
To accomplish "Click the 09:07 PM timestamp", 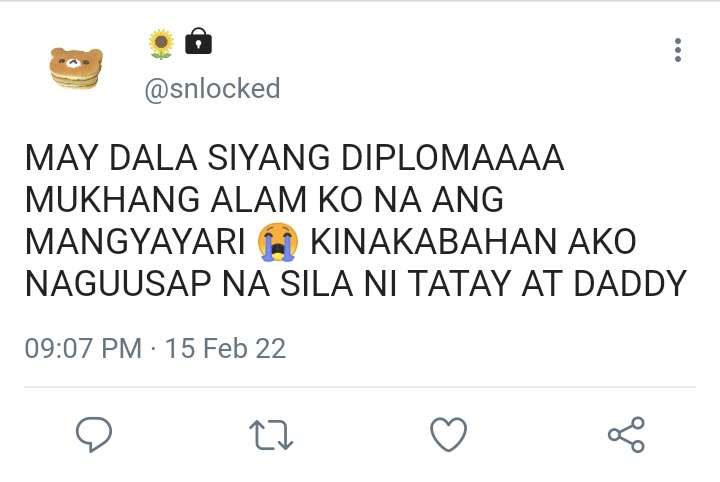I will (83, 348).
